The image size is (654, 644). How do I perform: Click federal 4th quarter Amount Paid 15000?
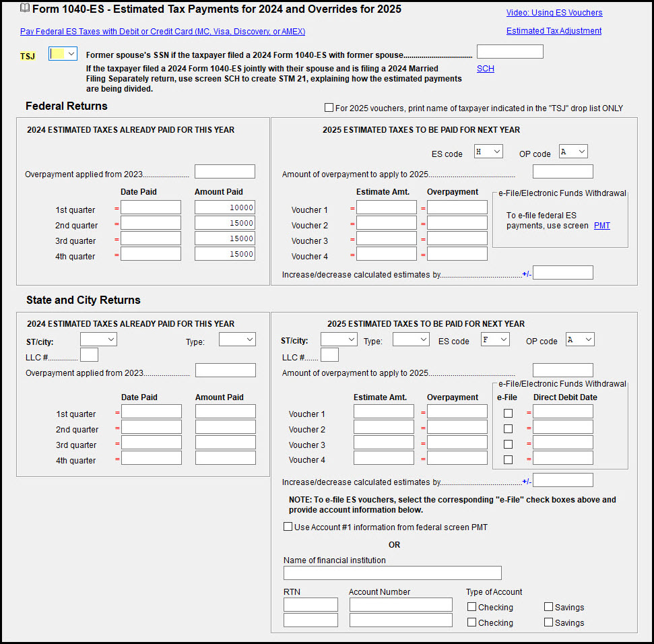coord(225,253)
